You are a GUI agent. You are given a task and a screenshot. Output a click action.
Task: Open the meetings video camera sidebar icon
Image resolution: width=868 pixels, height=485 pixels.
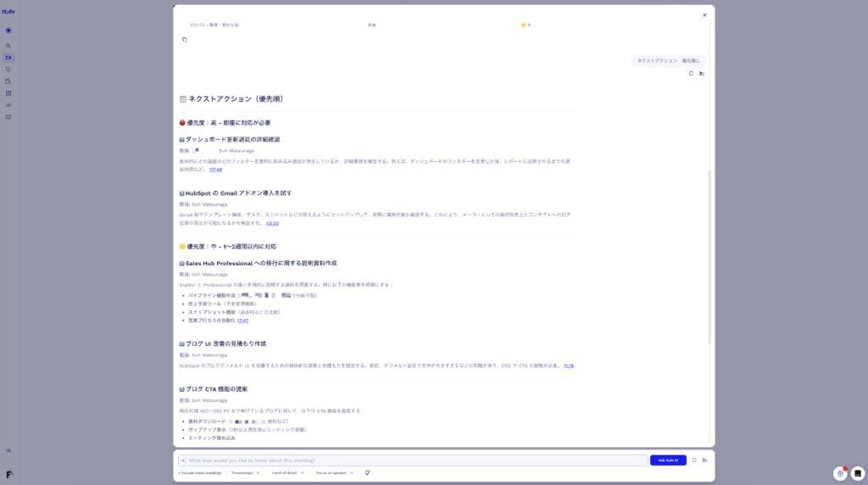point(8,58)
